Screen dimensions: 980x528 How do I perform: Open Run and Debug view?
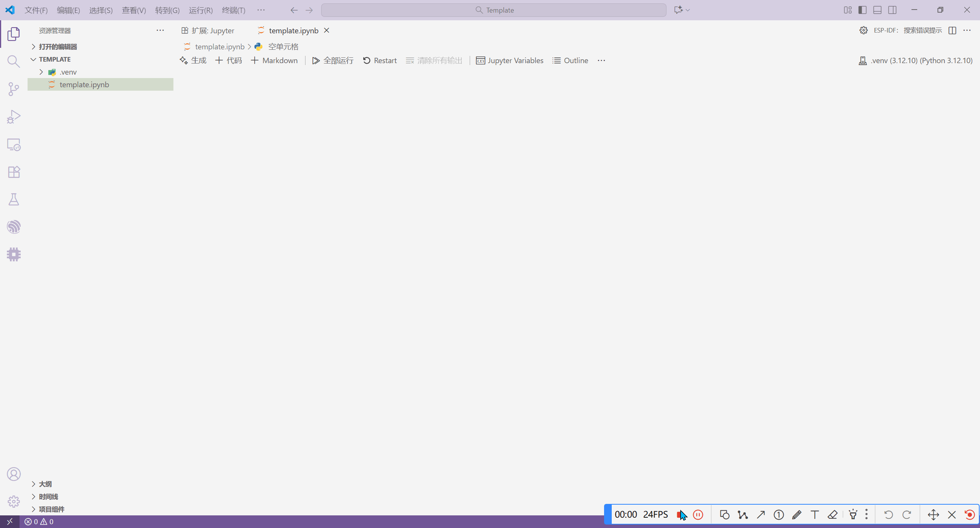point(13,117)
